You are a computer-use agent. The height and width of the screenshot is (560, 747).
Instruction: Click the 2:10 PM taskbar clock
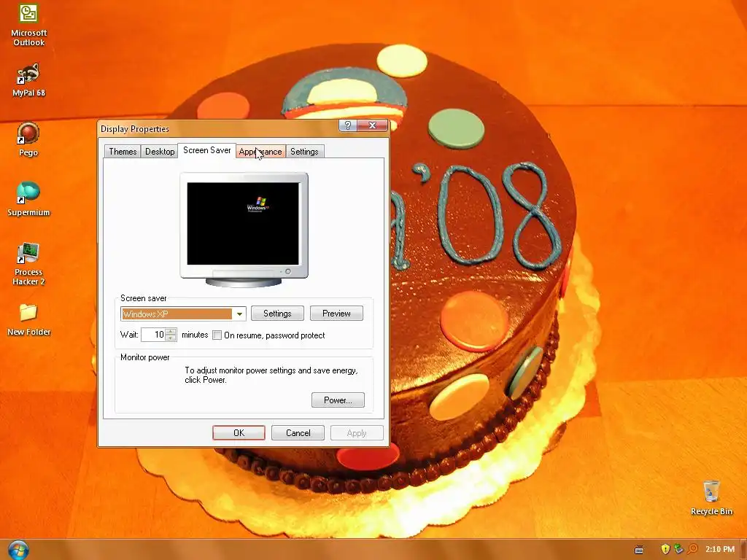[x=720, y=549]
